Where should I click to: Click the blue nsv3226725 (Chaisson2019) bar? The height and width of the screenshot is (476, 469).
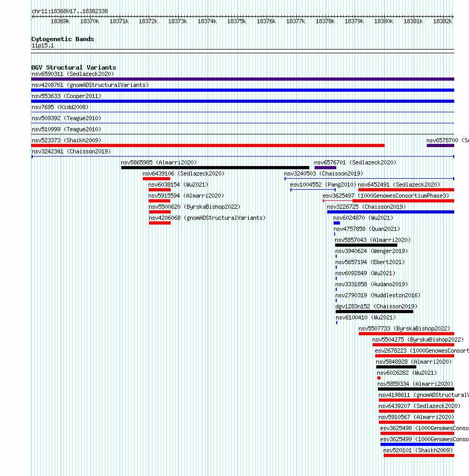tap(390, 212)
